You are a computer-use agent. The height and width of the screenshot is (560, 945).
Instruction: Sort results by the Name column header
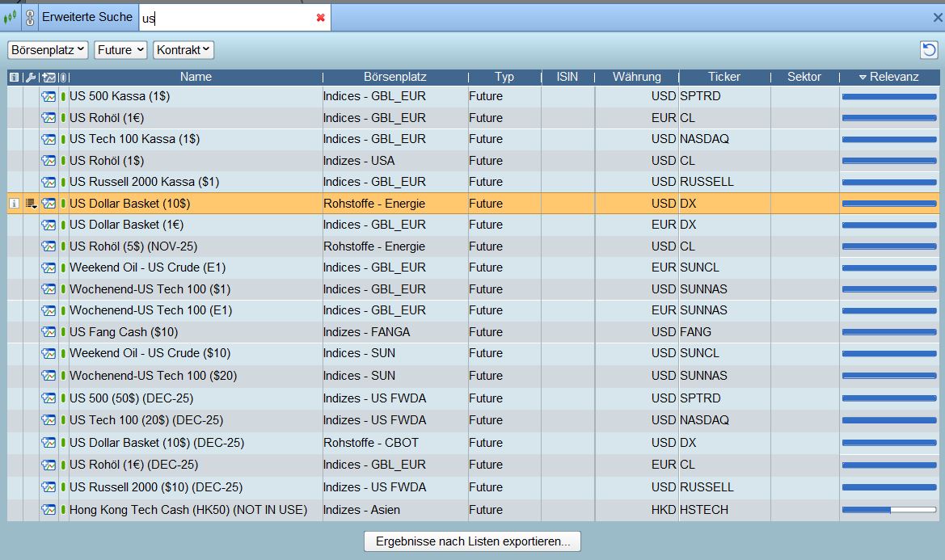click(x=196, y=77)
